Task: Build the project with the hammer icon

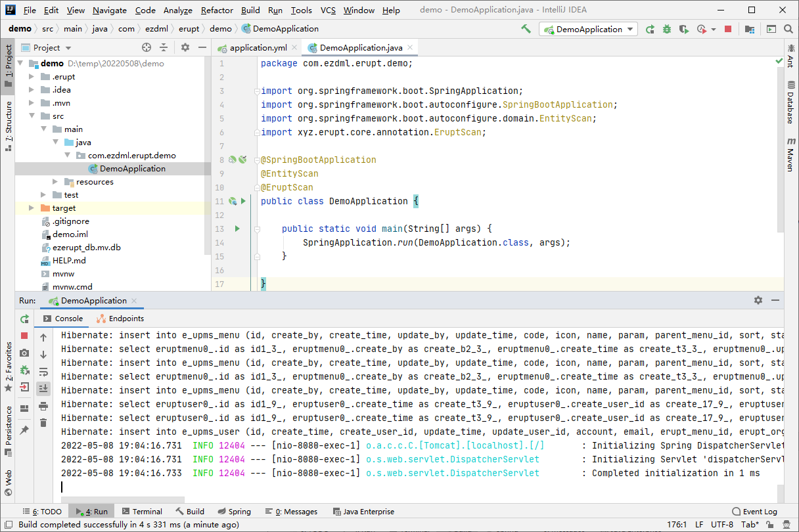Action: tap(526, 29)
